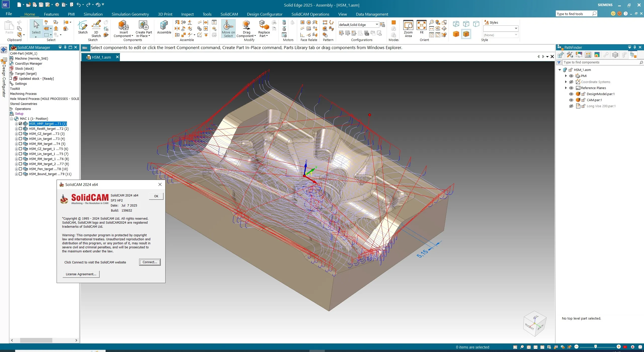
Task: Fit the model to the view
Action: [422, 27]
